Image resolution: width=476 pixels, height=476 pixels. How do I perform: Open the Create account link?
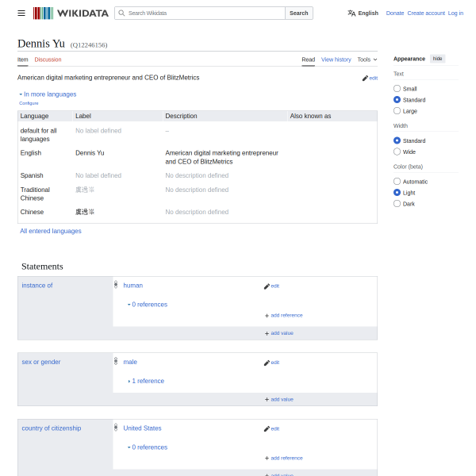(x=426, y=13)
